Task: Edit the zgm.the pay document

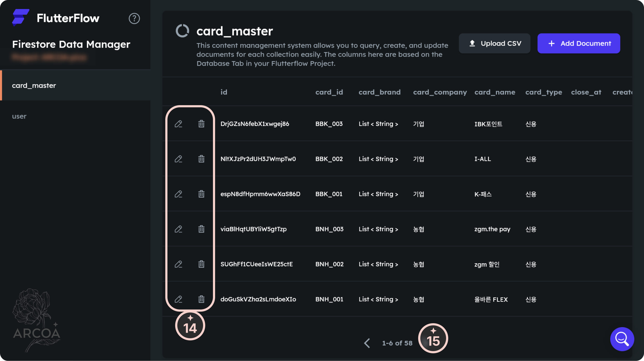Action: pos(178,229)
